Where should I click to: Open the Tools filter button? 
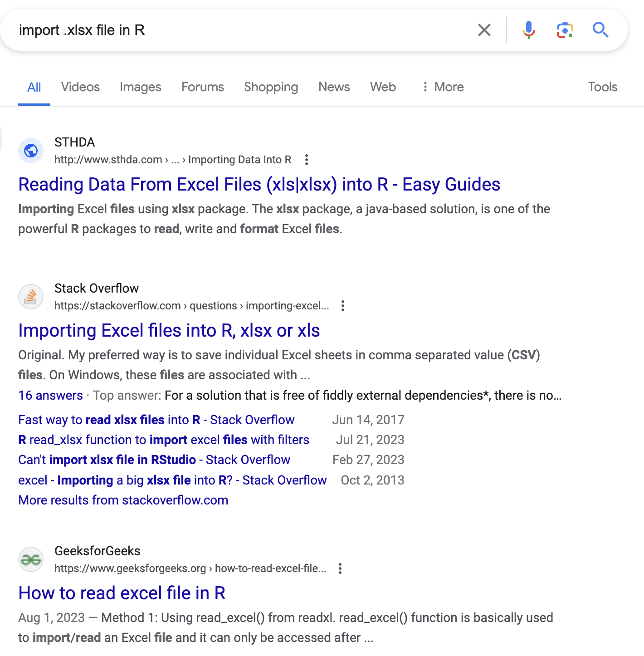point(603,87)
